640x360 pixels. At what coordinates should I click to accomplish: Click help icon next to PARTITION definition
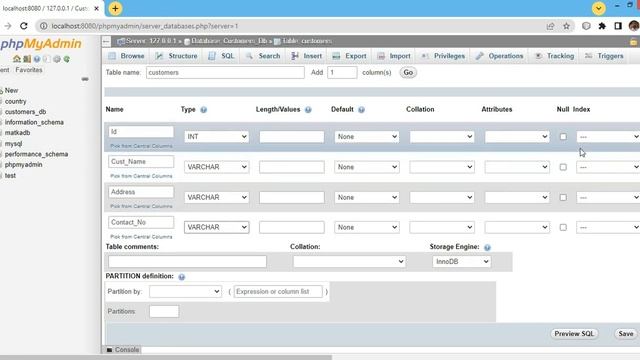tap(182, 277)
